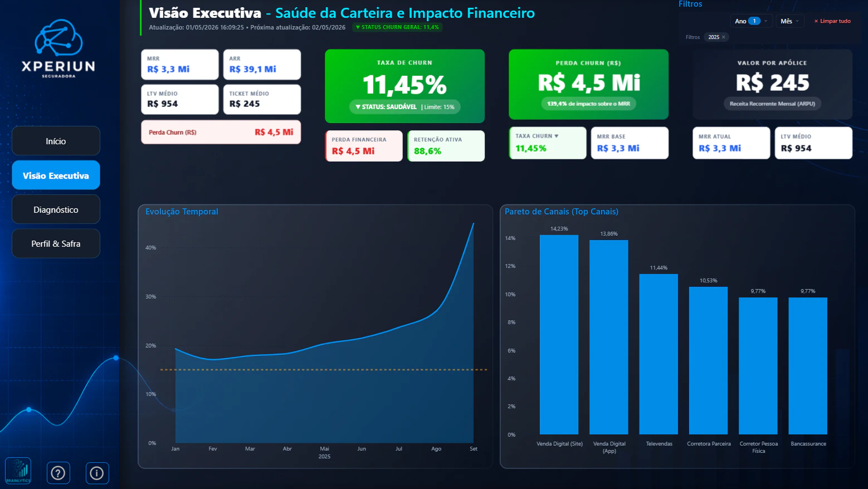Click the Taxa Churn card dropdown arrow
This screenshot has height=489, width=868.
556,136
